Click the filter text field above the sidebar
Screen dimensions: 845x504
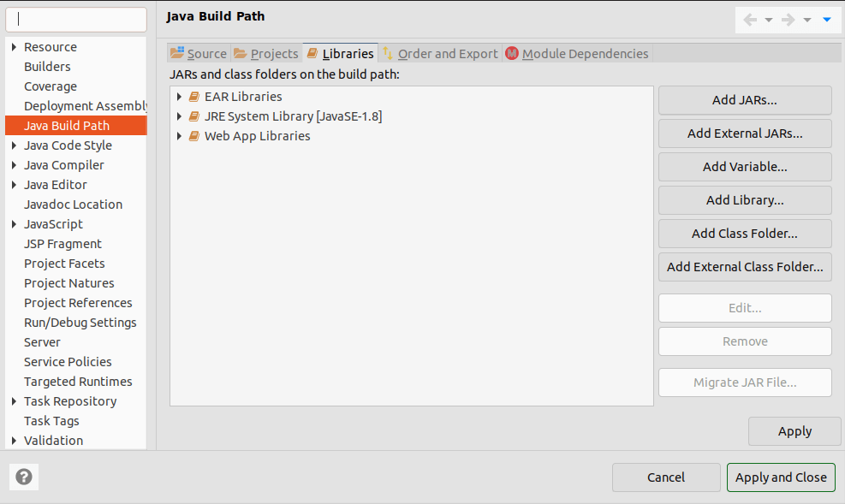tap(75, 18)
